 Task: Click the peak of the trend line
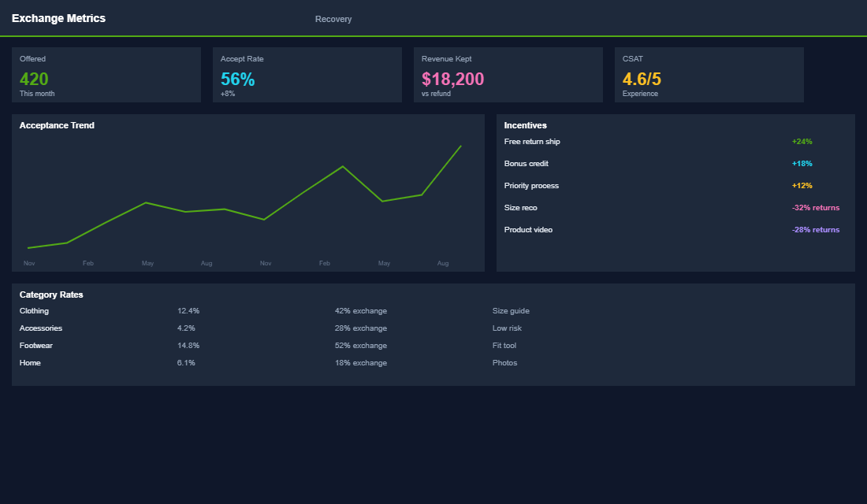[460, 146]
